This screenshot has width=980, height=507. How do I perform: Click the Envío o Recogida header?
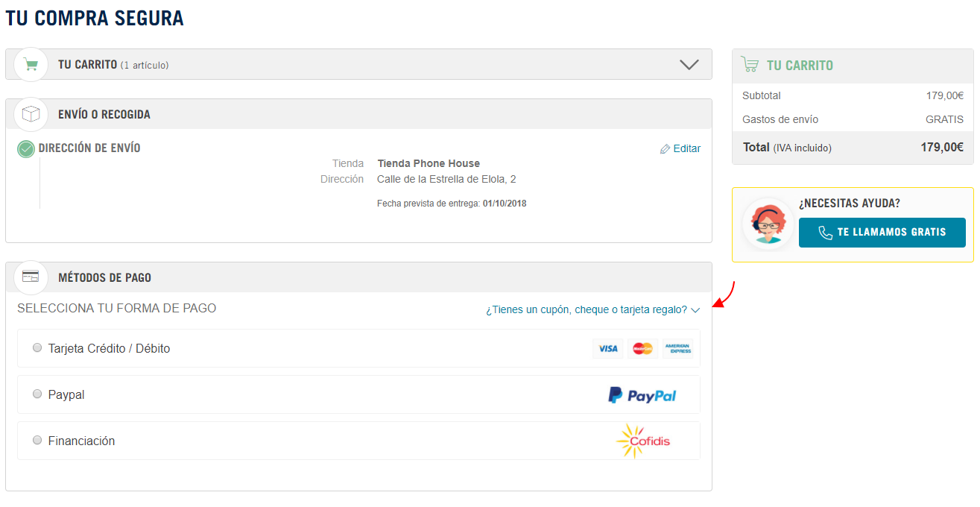tap(104, 115)
